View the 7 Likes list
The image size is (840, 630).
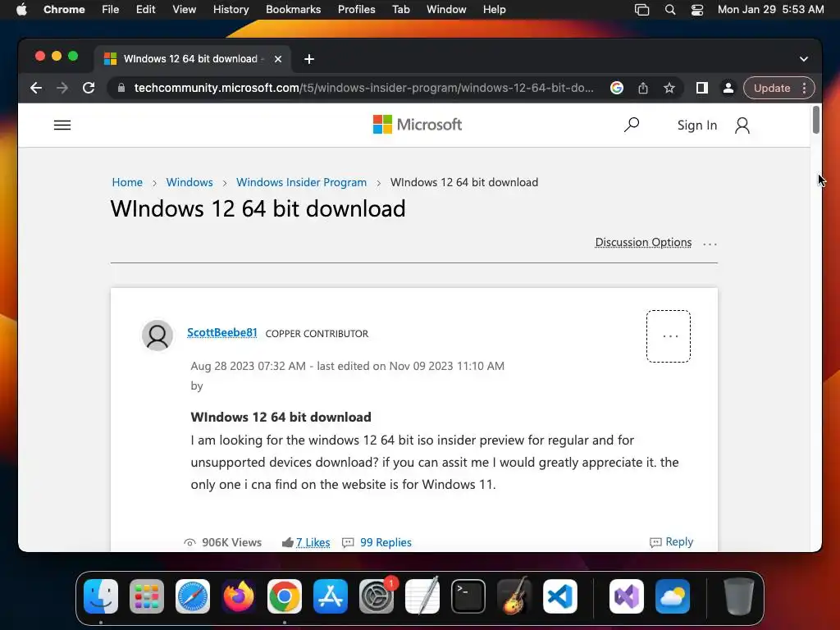(x=313, y=543)
